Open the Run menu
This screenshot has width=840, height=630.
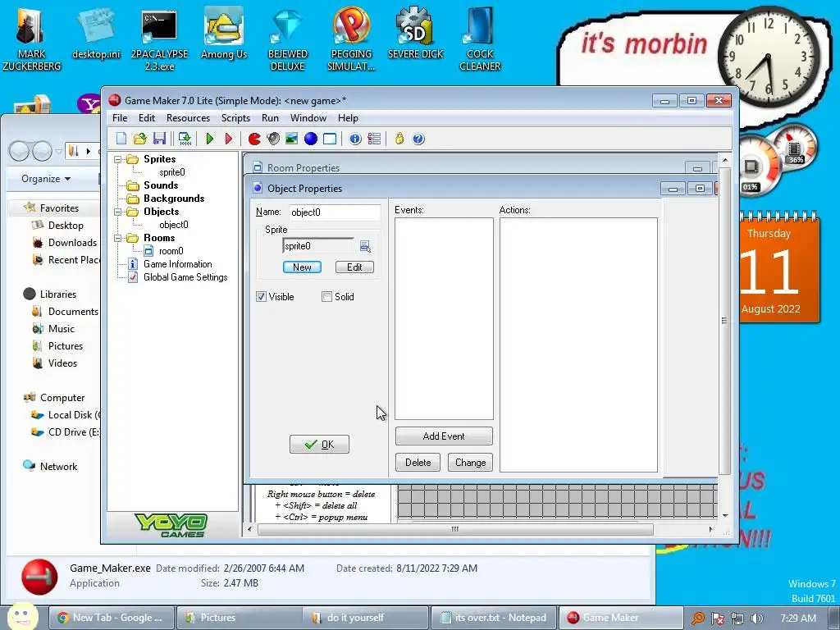(x=270, y=118)
